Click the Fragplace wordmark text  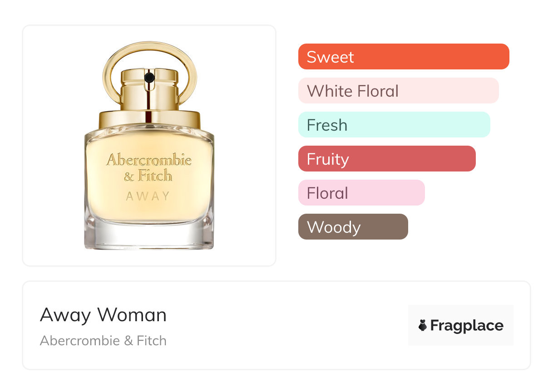click(x=467, y=325)
